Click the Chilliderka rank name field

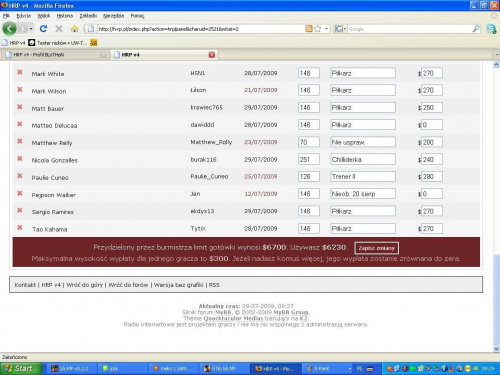coord(363,159)
